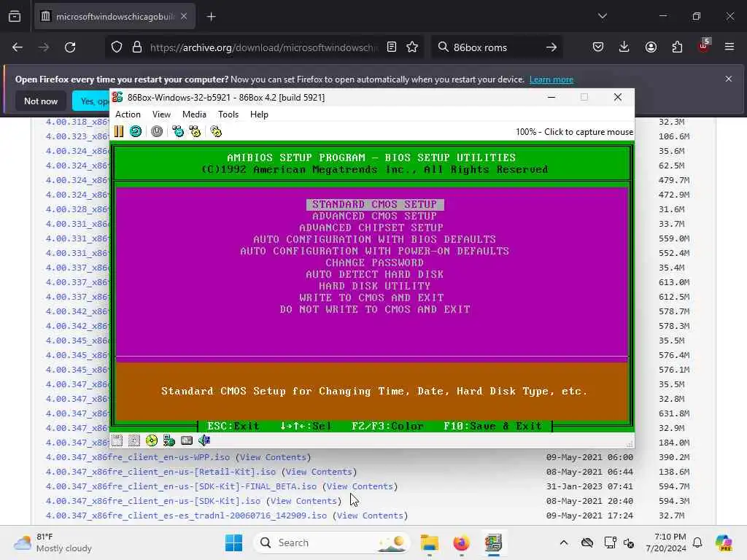Open the Firefox downloads panel
Image resolution: width=747 pixels, height=560 pixels.
[624, 47]
